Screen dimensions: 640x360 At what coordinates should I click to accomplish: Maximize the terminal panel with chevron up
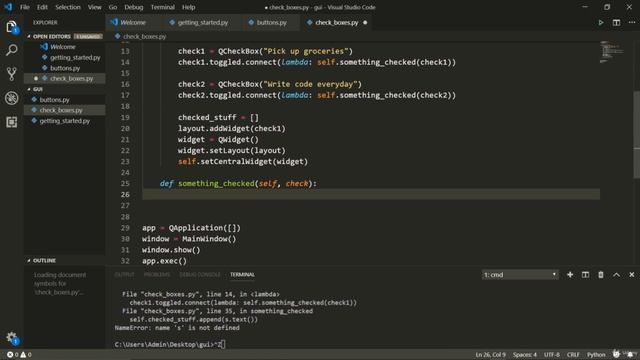point(616,275)
